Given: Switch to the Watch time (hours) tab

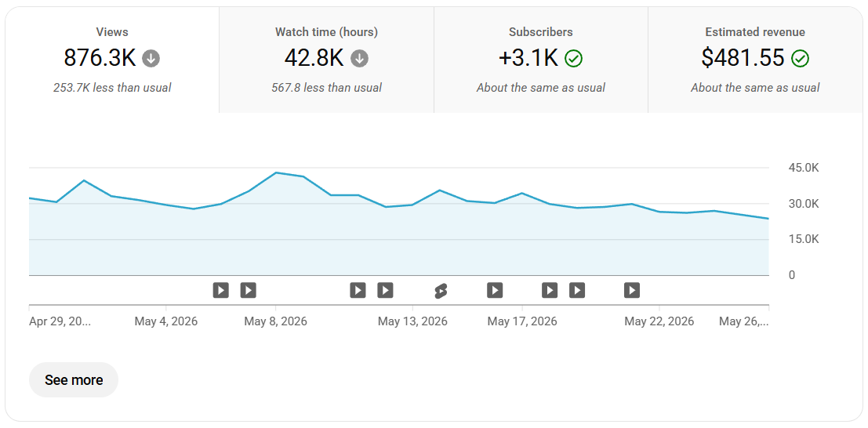Looking at the screenshot, I should point(327,60).
